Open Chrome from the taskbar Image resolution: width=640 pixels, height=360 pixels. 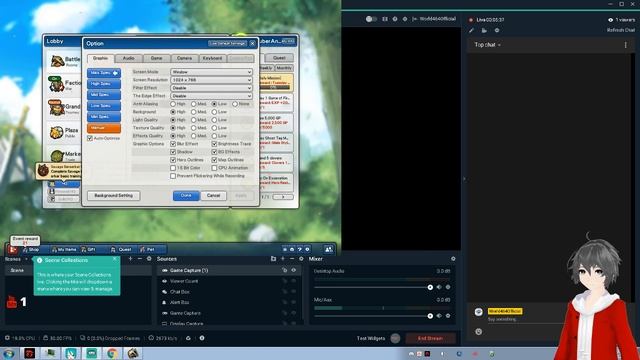(x=112, y=353)
